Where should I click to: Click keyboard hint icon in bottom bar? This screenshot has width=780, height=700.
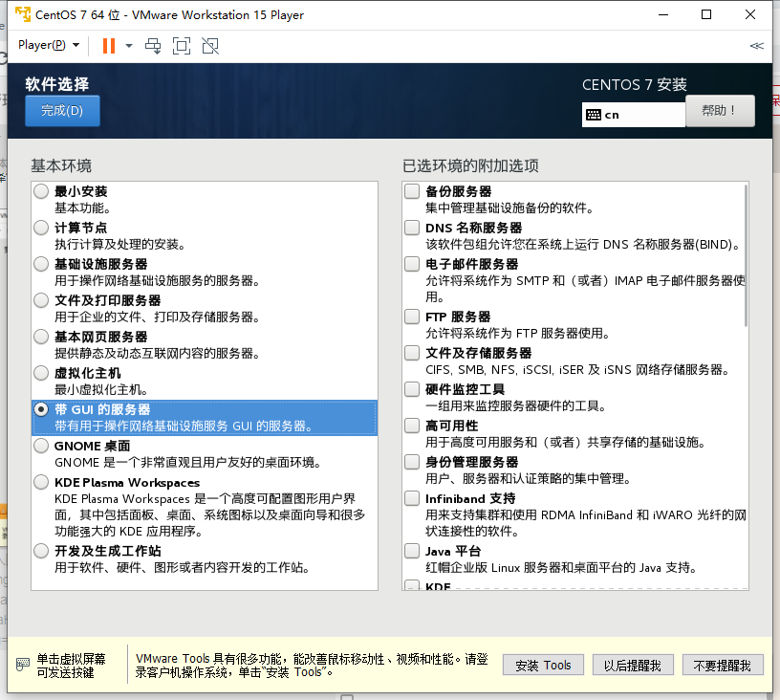(23, 665)
